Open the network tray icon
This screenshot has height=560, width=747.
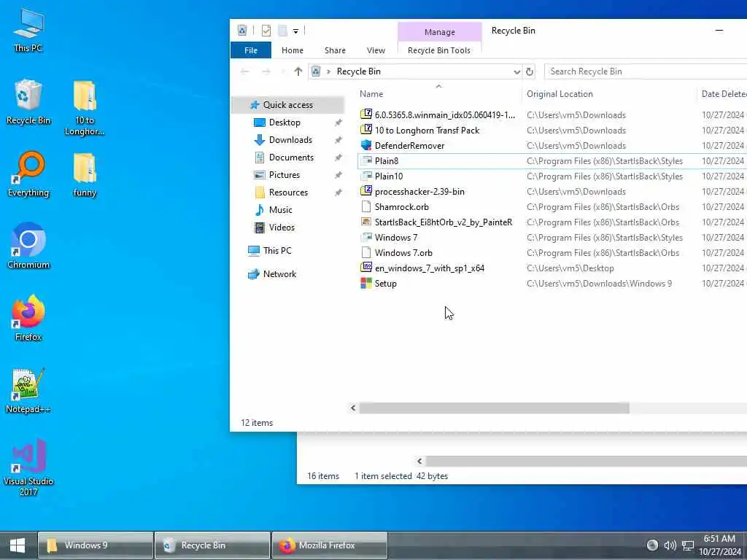(688, 545)
